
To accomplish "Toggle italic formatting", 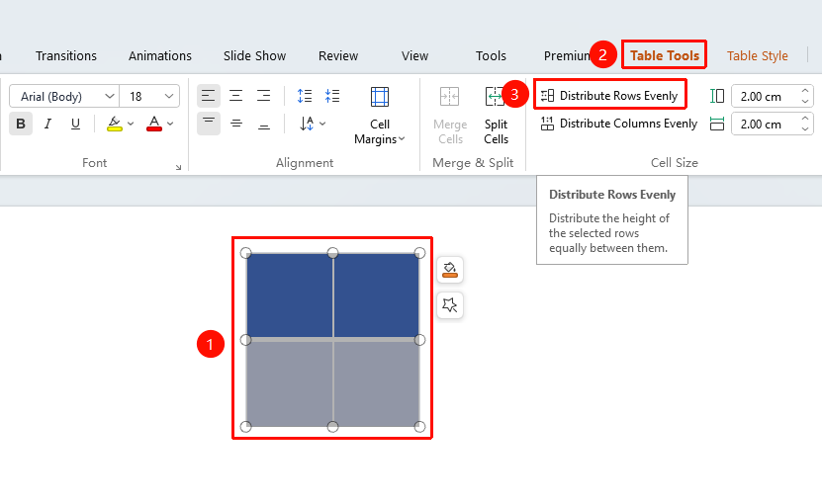I will (x=47, y=124).
